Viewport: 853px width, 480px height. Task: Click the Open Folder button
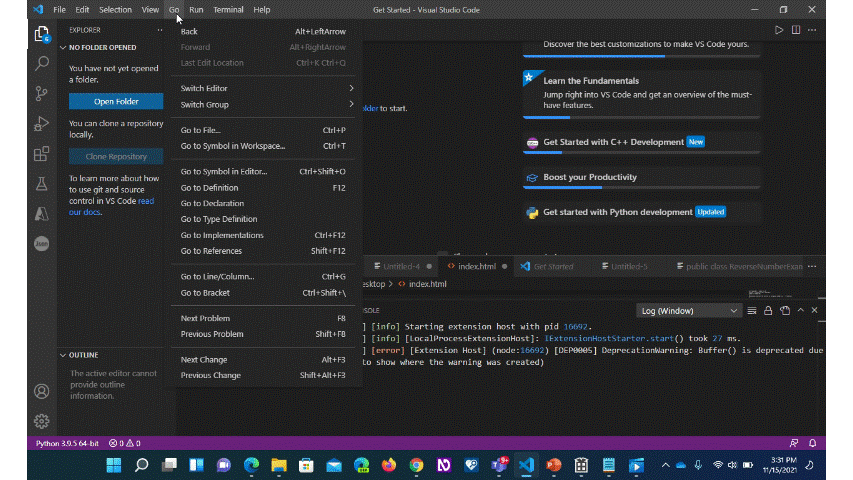(x=116, y=101)
